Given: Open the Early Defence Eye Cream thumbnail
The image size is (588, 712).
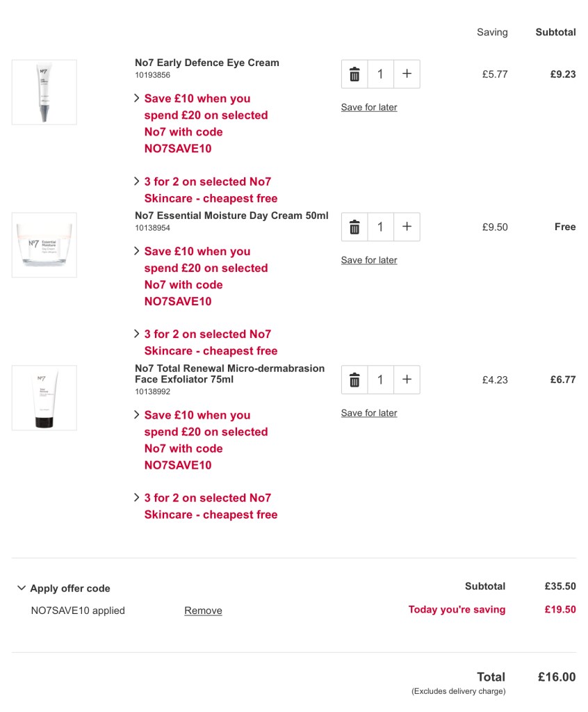Looking at the screenshot, I should (44, 92).
